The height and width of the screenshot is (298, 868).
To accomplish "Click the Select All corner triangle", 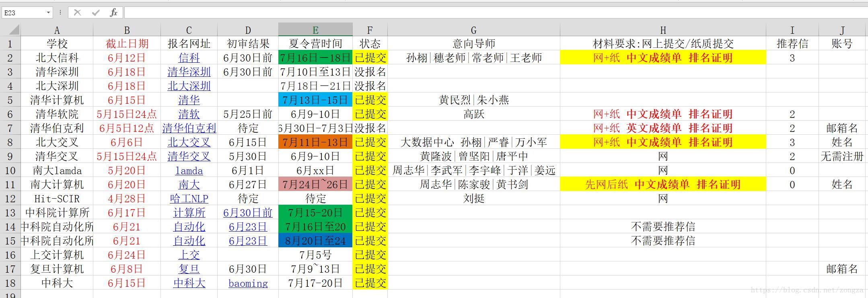I will tap(14, 30).
